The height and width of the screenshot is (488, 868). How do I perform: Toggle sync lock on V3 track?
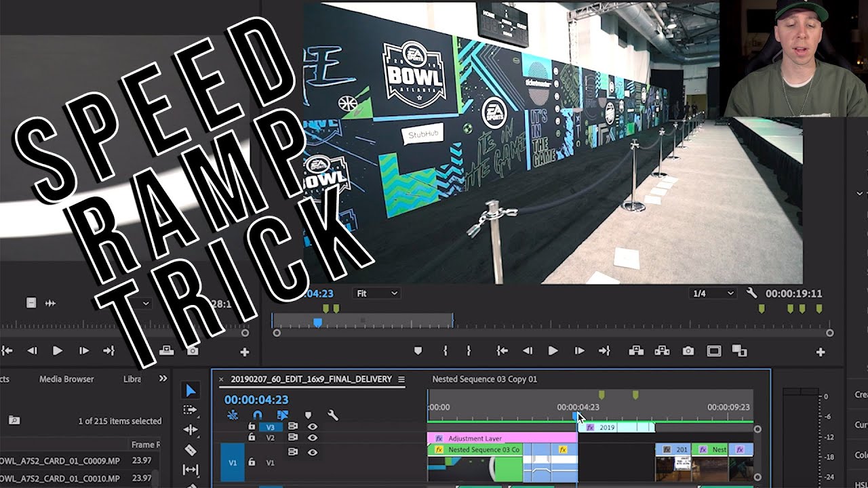click(x=293, y=427)
